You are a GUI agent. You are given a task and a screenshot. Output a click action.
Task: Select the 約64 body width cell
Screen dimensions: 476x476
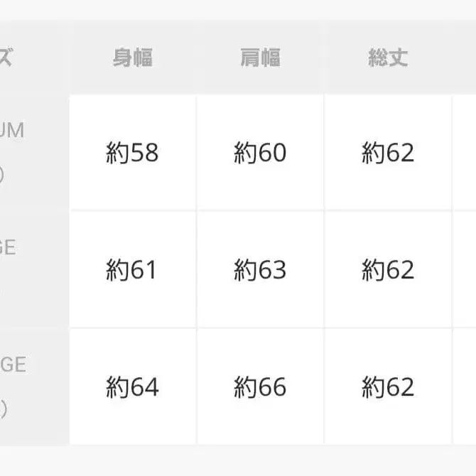click(132, 387)
